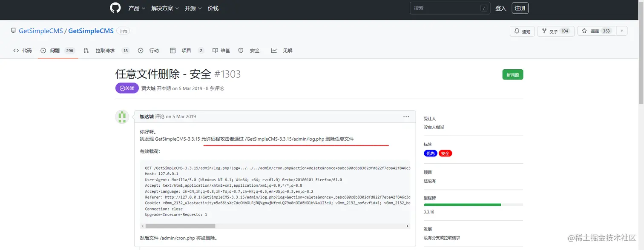Open commenter 加达城 profile link
Image resolution: width=644 pixels, height=250 pixels.
click(x=147, y=116)
